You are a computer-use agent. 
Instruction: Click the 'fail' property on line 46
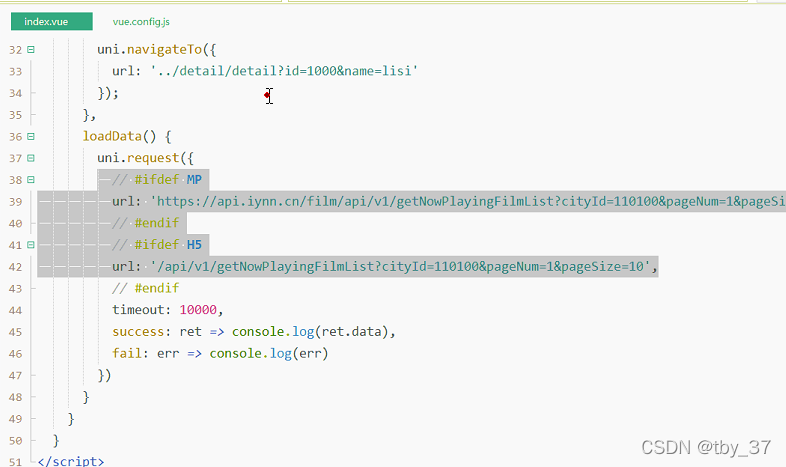[x=127, y=353]
